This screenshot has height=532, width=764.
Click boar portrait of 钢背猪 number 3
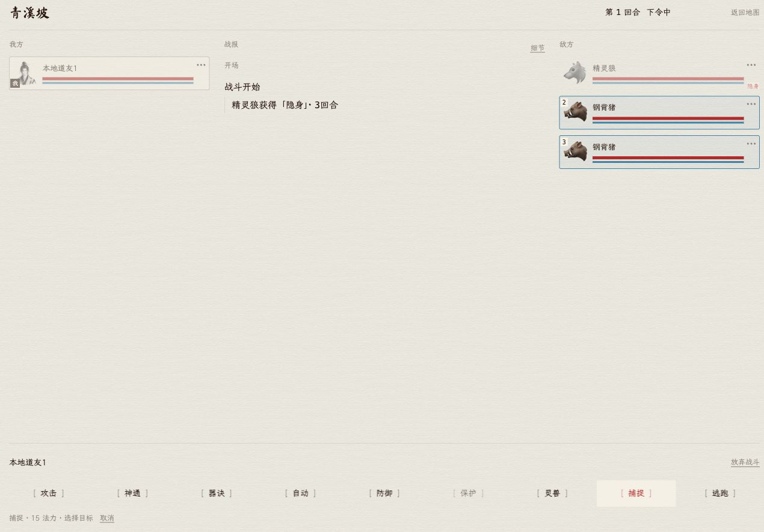coord(575,151)
